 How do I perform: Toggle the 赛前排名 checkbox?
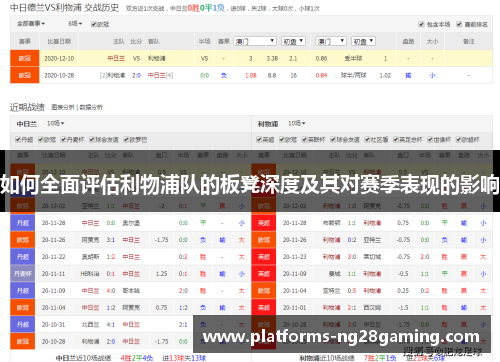point(459,24)
